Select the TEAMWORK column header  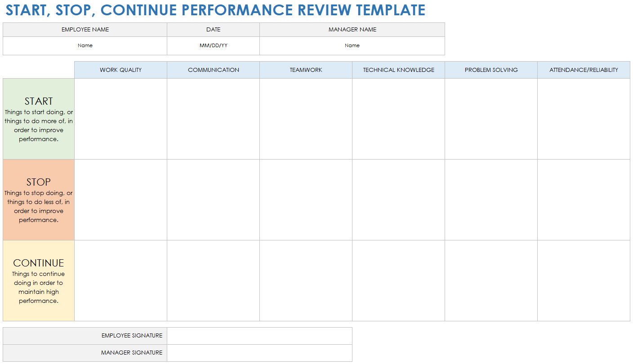tap(306, 70)
